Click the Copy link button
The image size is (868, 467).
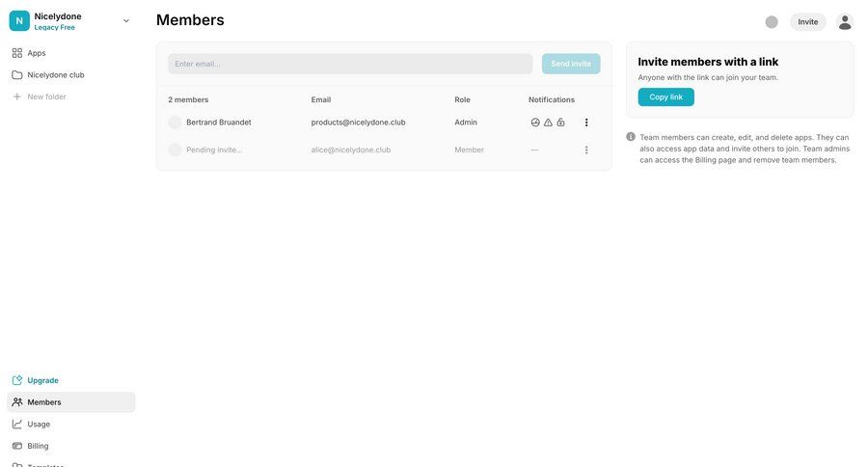point(665,96)
